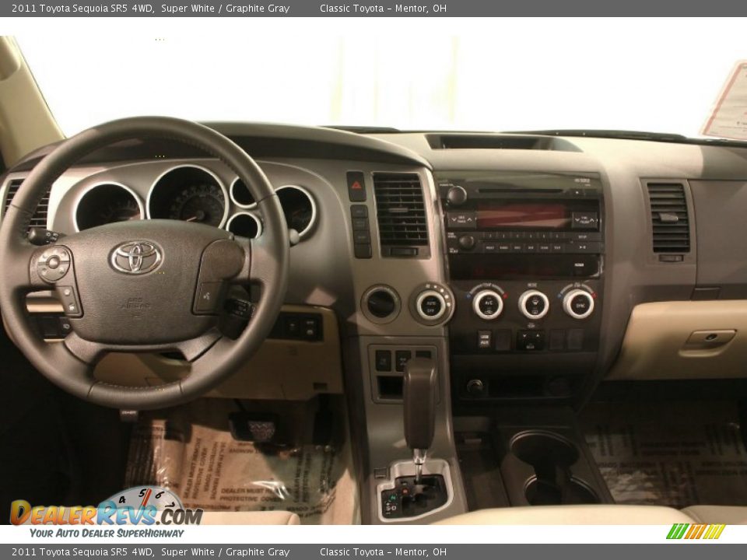Click the bottom caption "2011 Toyota Sequoia SR5 4WD"
The height and width of the screenshot is (560, 747).
tap(82, 552)
